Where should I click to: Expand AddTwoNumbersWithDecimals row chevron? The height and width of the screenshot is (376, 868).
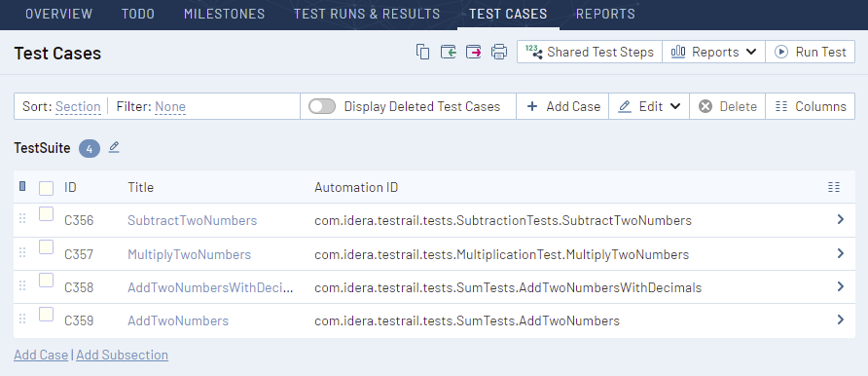pyautogui.click(x=841, y=286)
